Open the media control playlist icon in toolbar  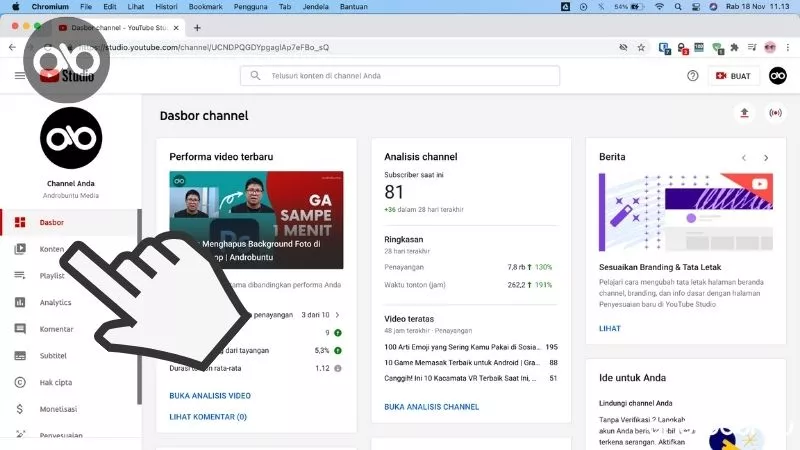(752, 47)
